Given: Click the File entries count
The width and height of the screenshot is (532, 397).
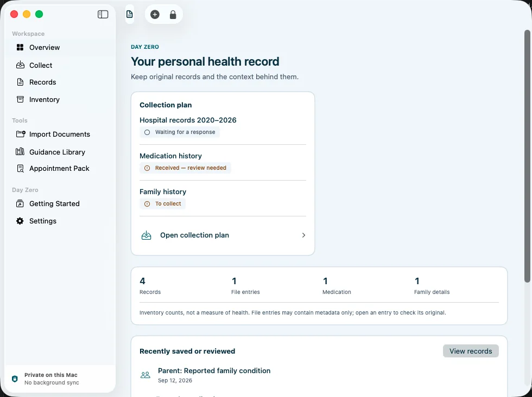Looking at the screenshot, I should click(245, 286).
